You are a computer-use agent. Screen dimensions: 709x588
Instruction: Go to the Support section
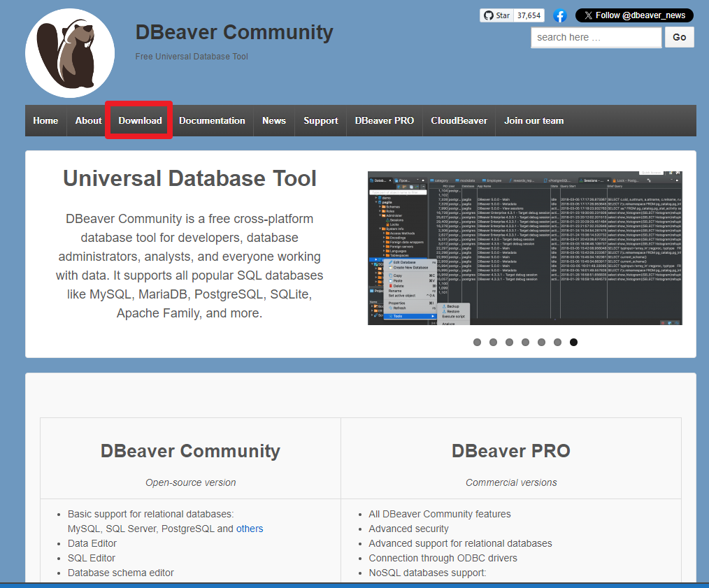click(320, 120)
